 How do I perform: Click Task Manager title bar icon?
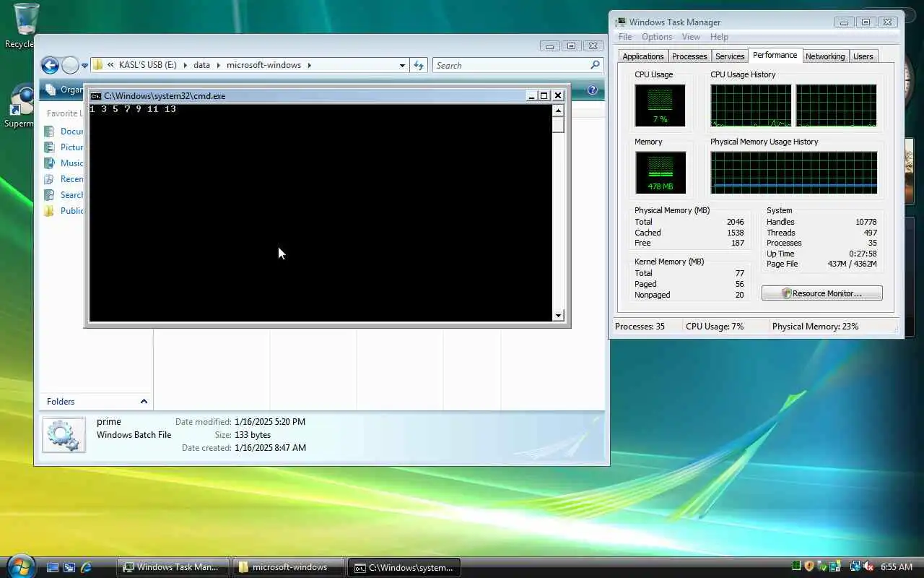pyautogui.click(x=621, y=22)
